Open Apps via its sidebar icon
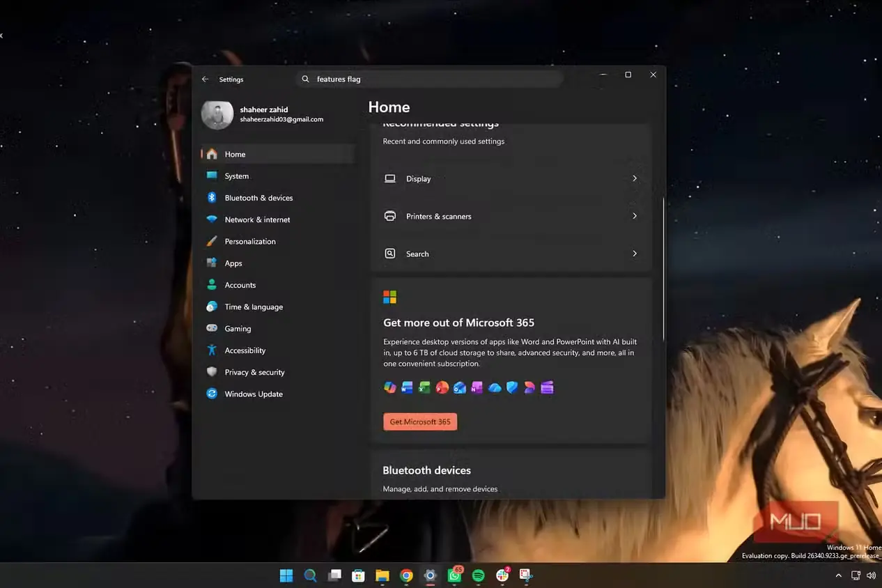The width and height of the screenshot is (882, 588). [212, 263]
